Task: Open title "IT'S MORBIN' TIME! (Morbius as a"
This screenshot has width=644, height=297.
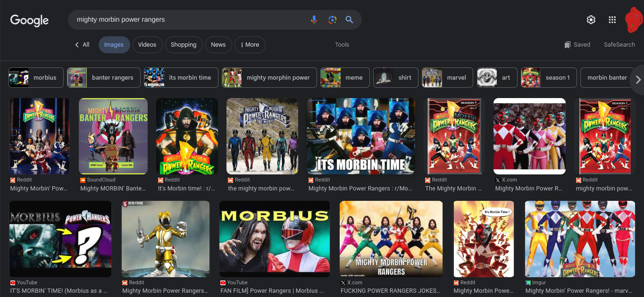Action: (x=59, y=291)
